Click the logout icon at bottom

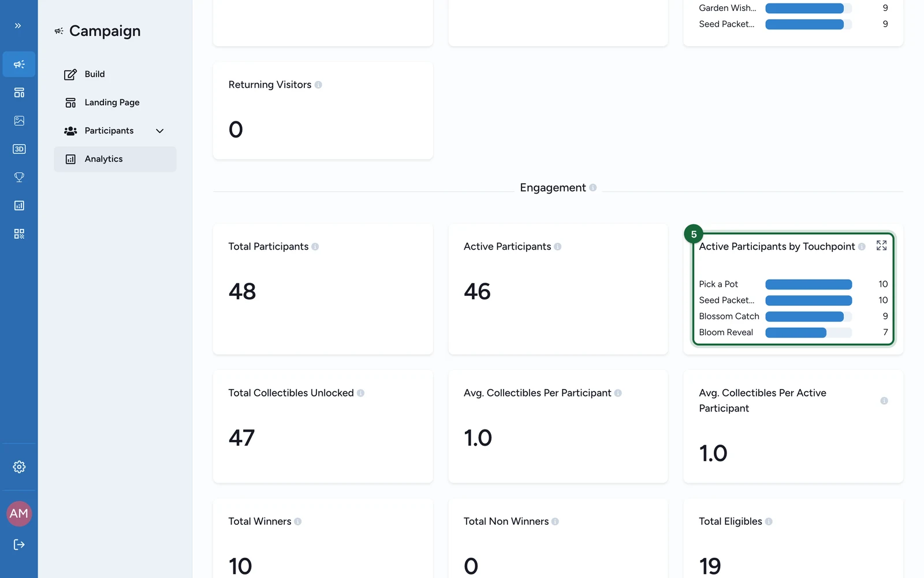click(19, 544)
